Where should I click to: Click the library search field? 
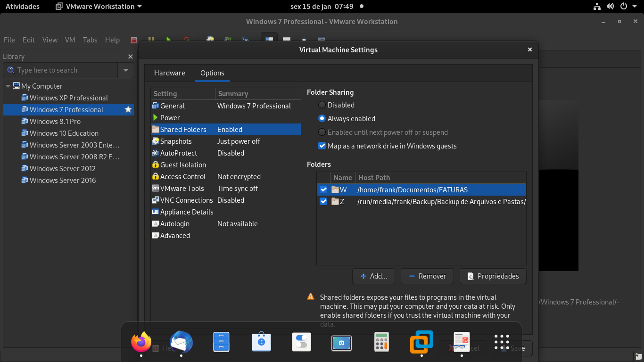coord(61,70)
